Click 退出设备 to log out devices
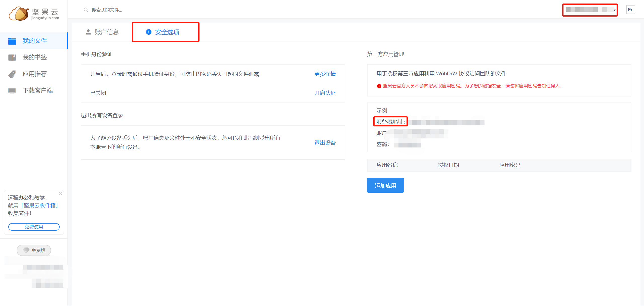 325,143
